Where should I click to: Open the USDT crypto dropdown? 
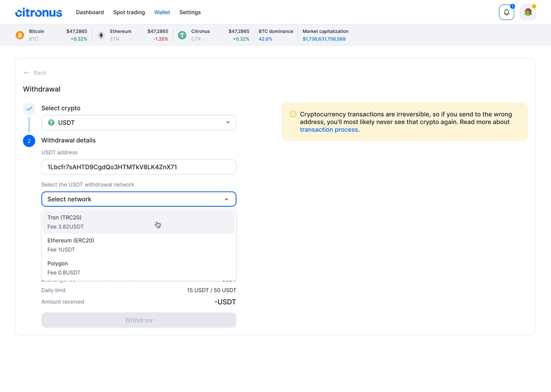coord(139,122)
